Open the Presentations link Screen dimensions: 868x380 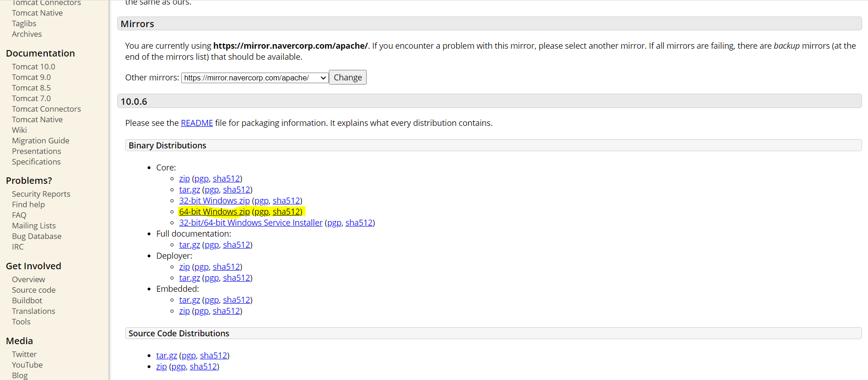[x=36, y=151]
